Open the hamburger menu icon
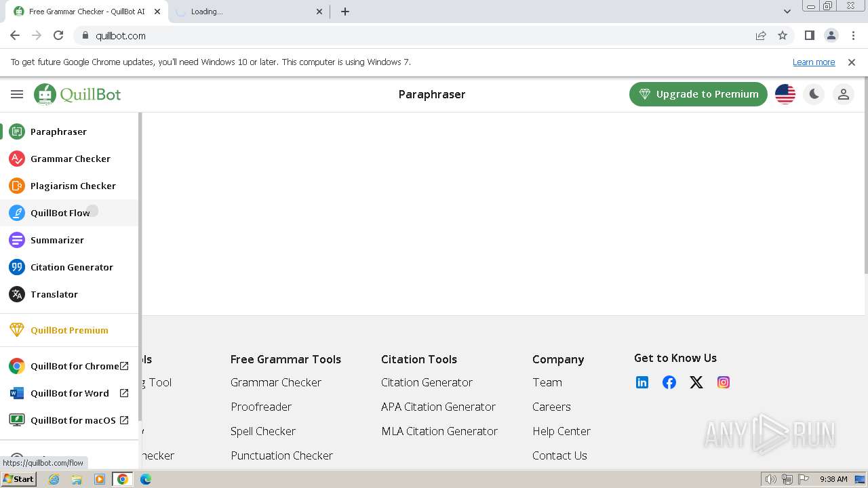The height and width of the screenshot is (488, 868). point(17,94)
